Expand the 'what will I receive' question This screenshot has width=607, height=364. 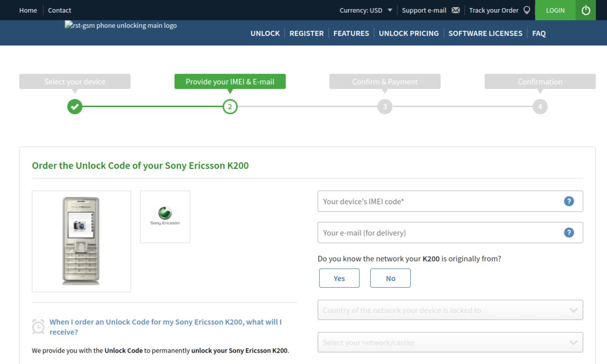click(166, 327)
